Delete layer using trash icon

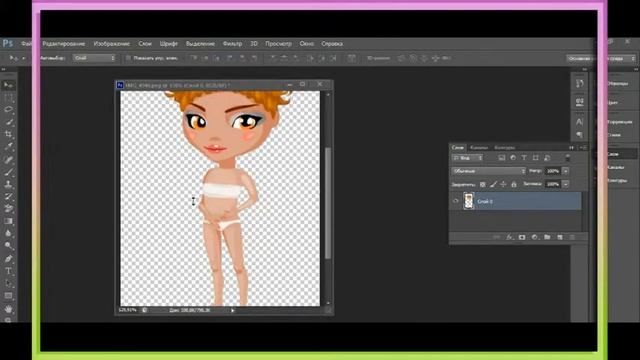tap(572, 237)
